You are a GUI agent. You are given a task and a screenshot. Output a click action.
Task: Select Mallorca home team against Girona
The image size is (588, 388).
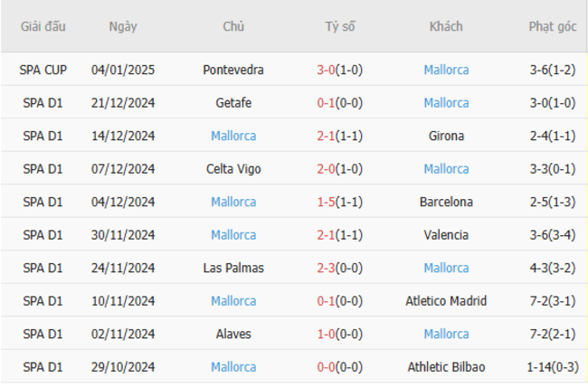233,136
